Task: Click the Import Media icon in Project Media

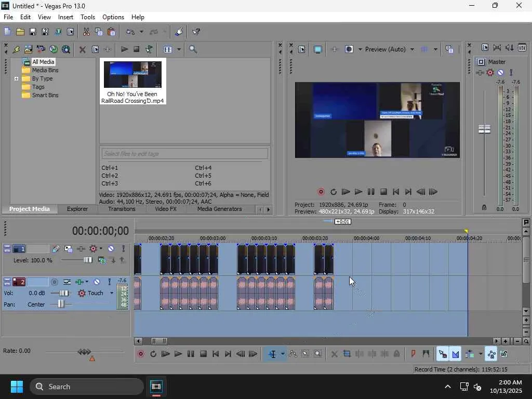Action: [29, 49]
